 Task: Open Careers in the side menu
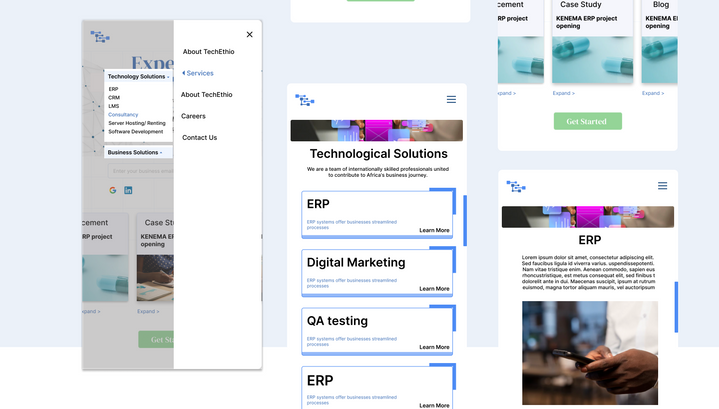194,116
